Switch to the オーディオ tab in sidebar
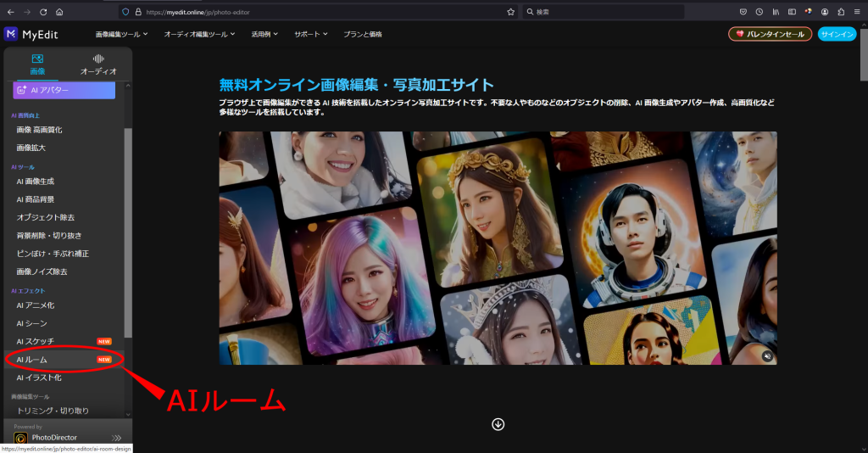This screenshot has width=868, height=453. point(98,65)
